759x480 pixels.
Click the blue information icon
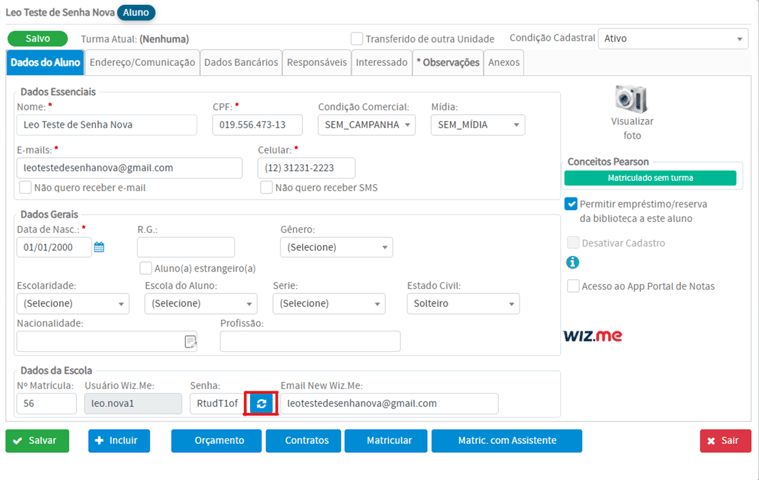click(573, 263)
